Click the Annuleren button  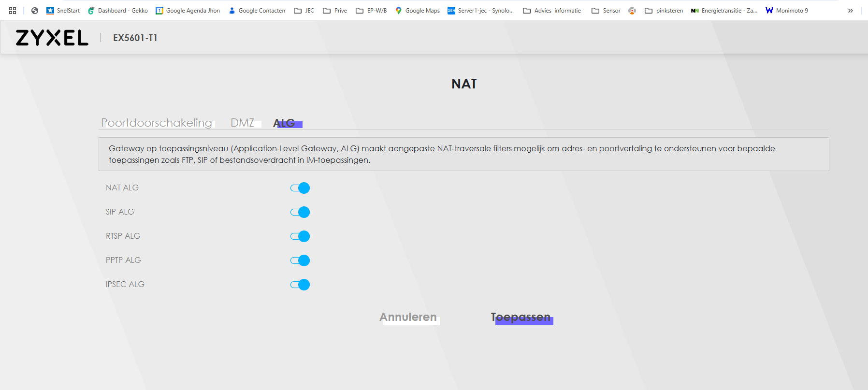[408, 317]
